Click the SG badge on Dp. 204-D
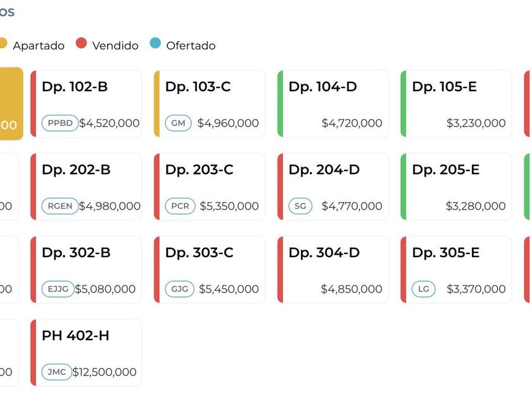Image resolution: width=532 pixels, height=399 pixels. (300, 206)
